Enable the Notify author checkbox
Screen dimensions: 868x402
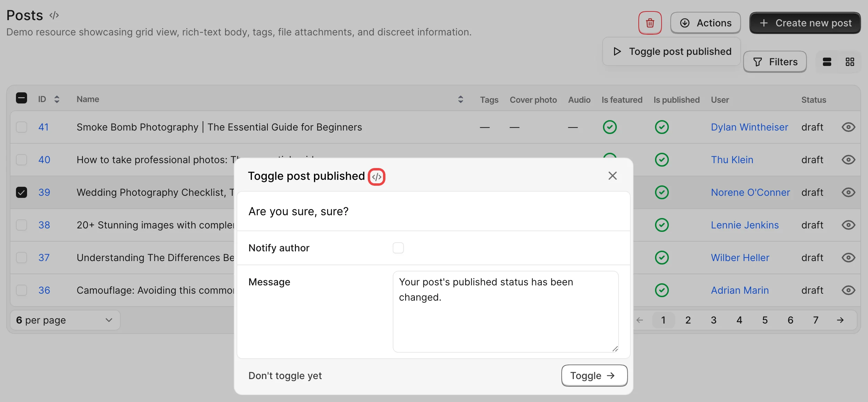coord(398,248)
